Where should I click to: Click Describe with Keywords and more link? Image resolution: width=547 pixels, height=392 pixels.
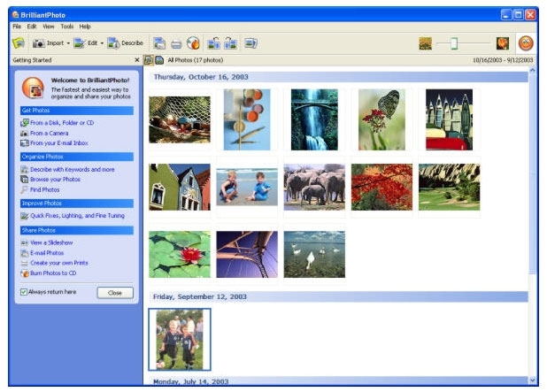73,170
